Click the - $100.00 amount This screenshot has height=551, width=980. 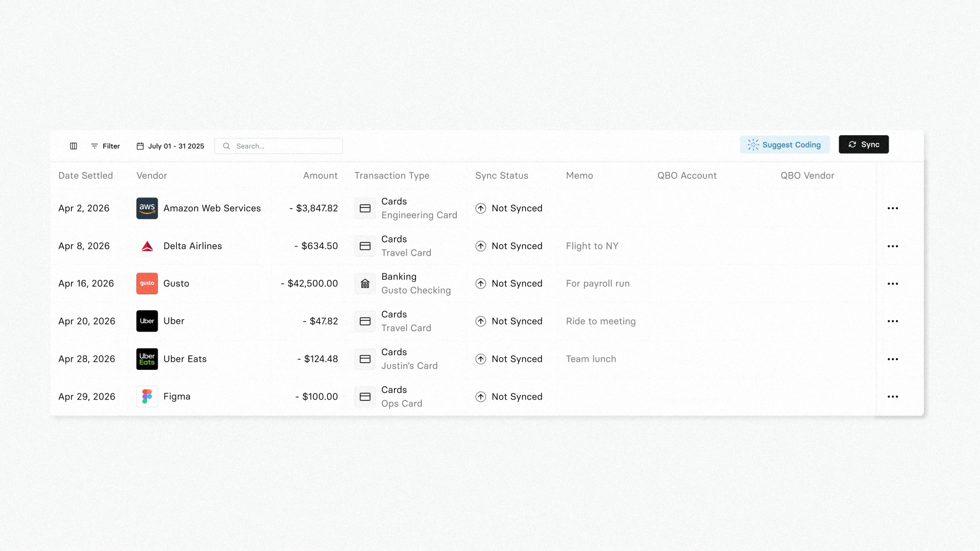pyautogui.click(x=316, y=396)
